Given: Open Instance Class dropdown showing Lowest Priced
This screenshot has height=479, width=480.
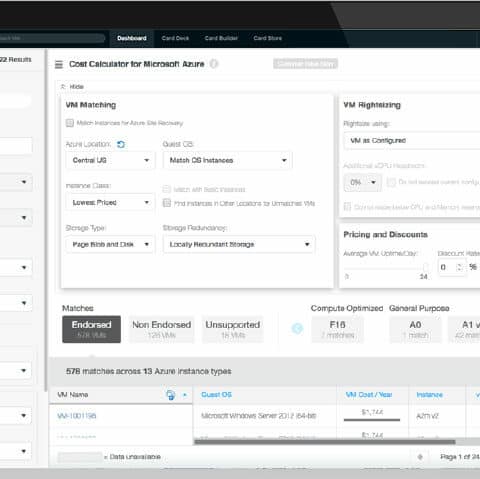Looking at the screenshot, I should point(110,202).
